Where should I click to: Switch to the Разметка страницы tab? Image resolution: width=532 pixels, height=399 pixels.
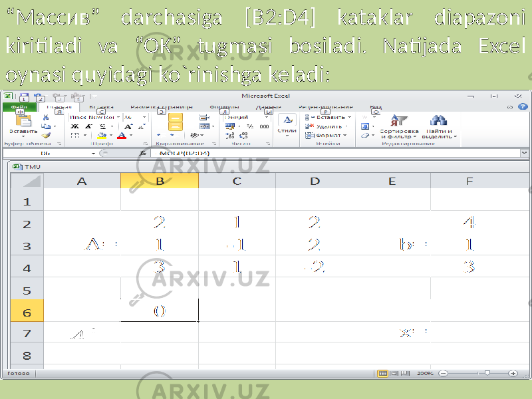point(162,107)
